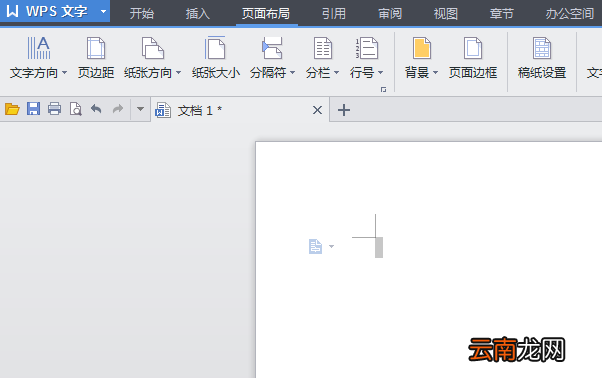Click the 分栏 columns icon

pyautogui.click(x=322, y=48)
